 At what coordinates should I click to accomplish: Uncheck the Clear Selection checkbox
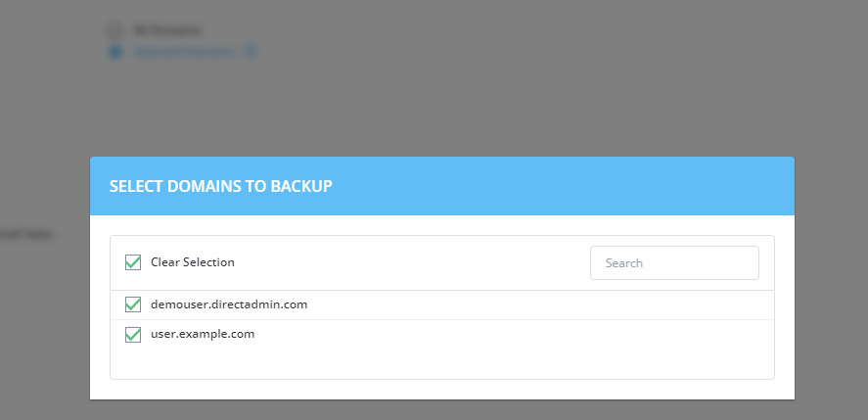click(133, 262)
